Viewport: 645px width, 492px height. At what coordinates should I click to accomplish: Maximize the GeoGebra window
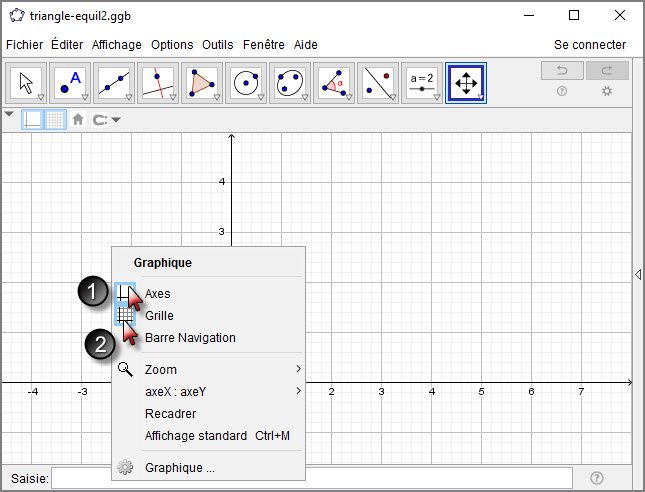point(574,16)
